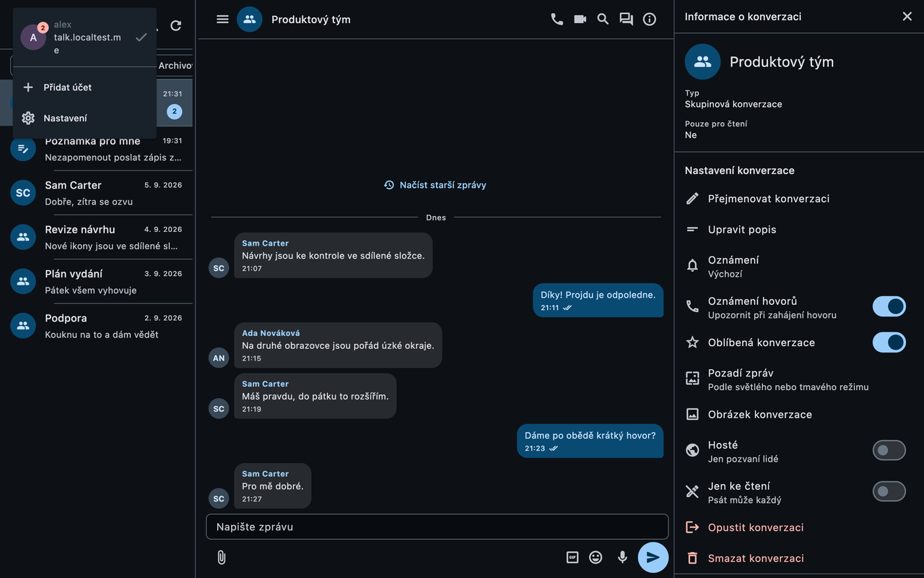Attach a file with the paperclip icon
The width and height of the screenshot is (924, 578).
pyautogui.click(x=222, y=557)
